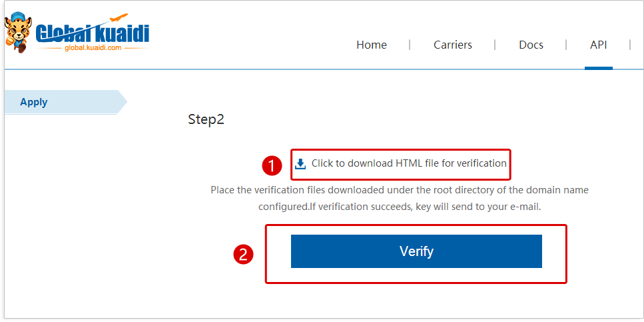The image size is (644, 322).
Task: Click the orange airplane in the logo
Action: (x=120, y=18)
